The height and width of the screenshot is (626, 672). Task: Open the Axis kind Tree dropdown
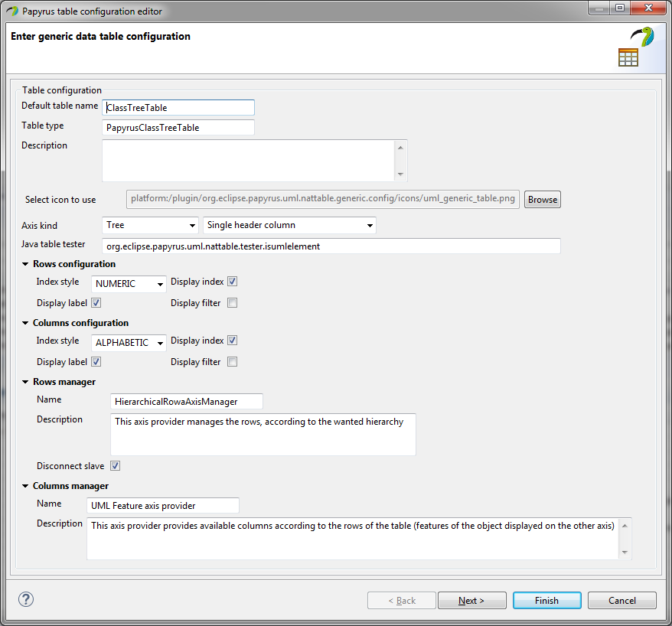[150, 225]
